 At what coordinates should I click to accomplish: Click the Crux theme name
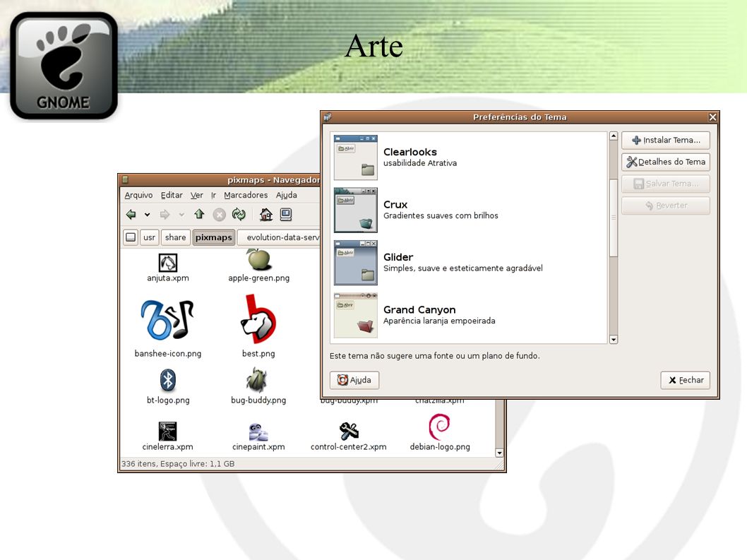[x=395, y=205]
